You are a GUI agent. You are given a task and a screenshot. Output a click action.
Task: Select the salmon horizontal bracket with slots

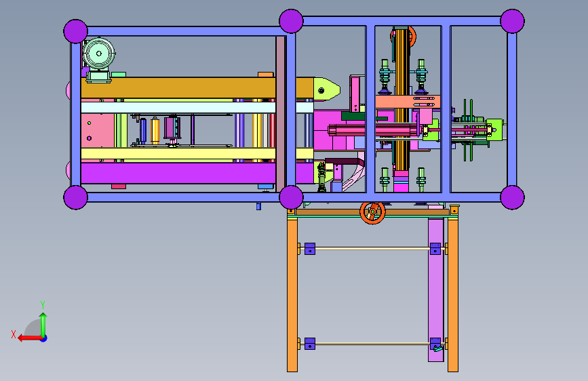pyautogui.click(x=408, y=102)
